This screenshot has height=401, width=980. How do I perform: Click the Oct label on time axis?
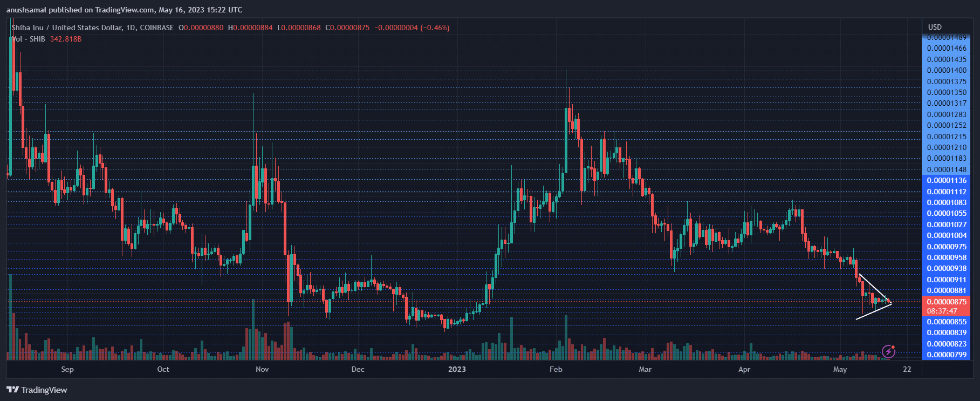coord(163,369)
